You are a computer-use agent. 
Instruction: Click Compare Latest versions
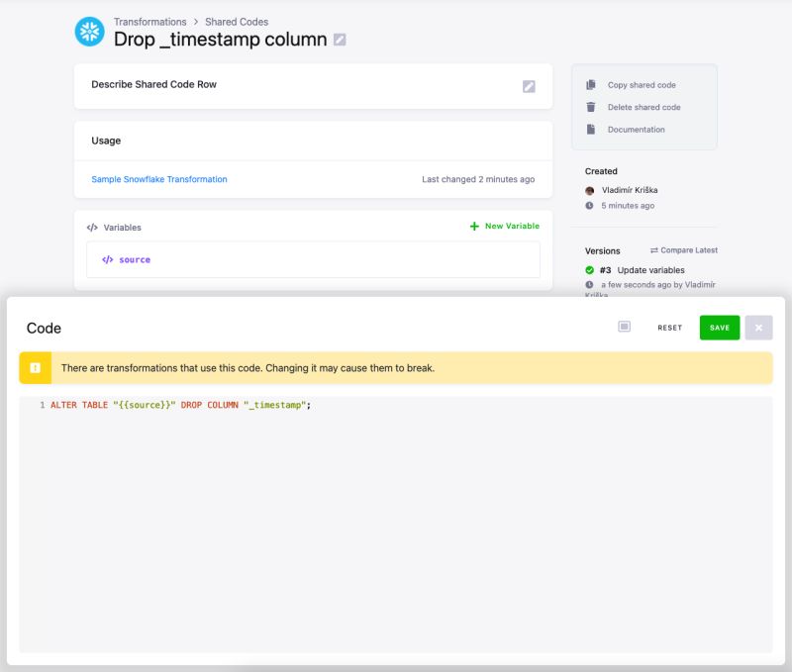pos(684,250)
